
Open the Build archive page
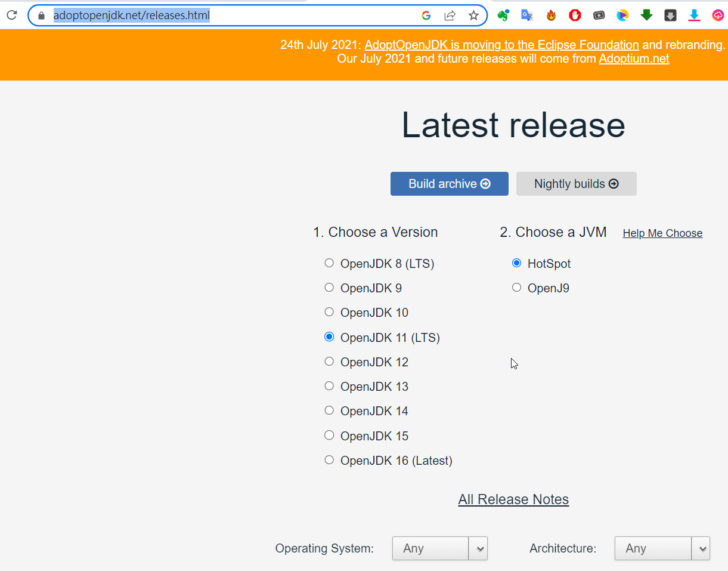(450, 184)
